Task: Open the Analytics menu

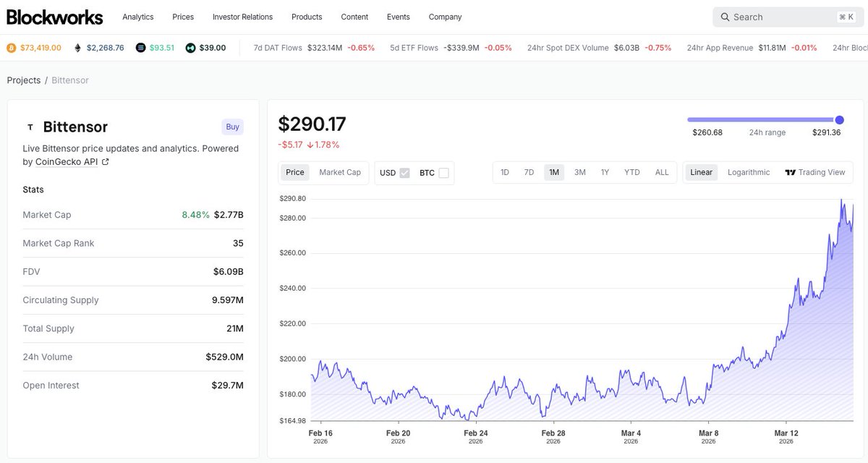Action: [x=138, y=17]
